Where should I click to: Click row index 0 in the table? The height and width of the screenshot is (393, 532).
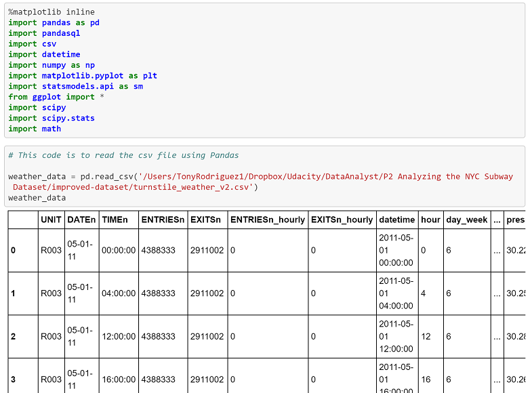point(14,251)
